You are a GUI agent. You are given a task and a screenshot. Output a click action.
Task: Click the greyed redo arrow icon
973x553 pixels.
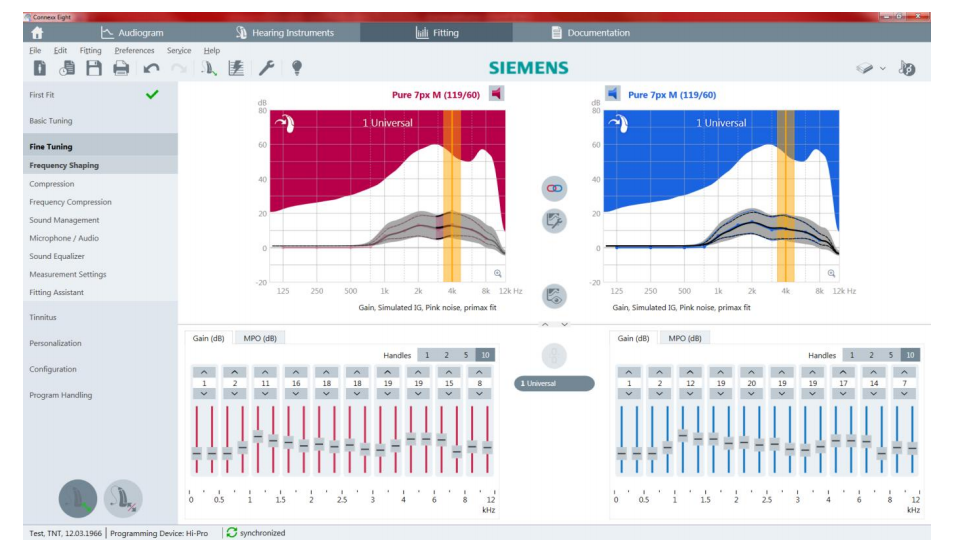coord(179,68)
